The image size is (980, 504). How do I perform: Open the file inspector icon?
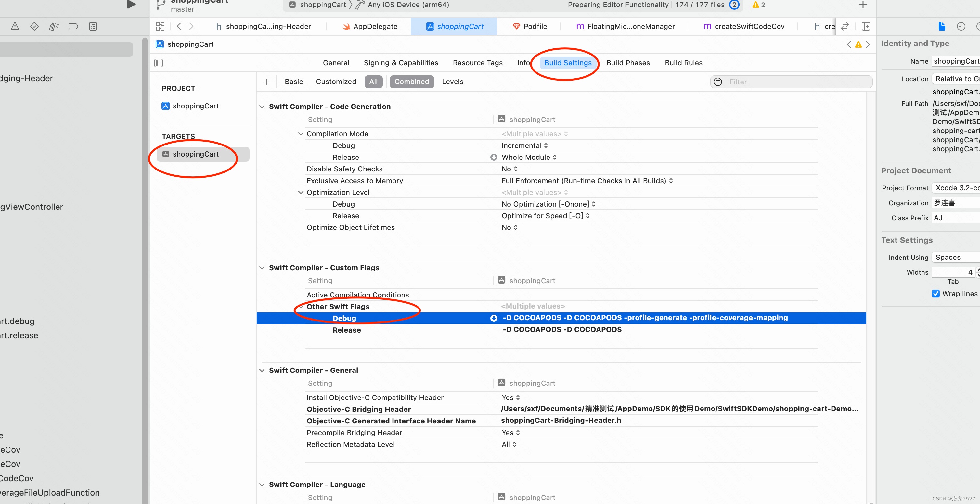point(942,26)
